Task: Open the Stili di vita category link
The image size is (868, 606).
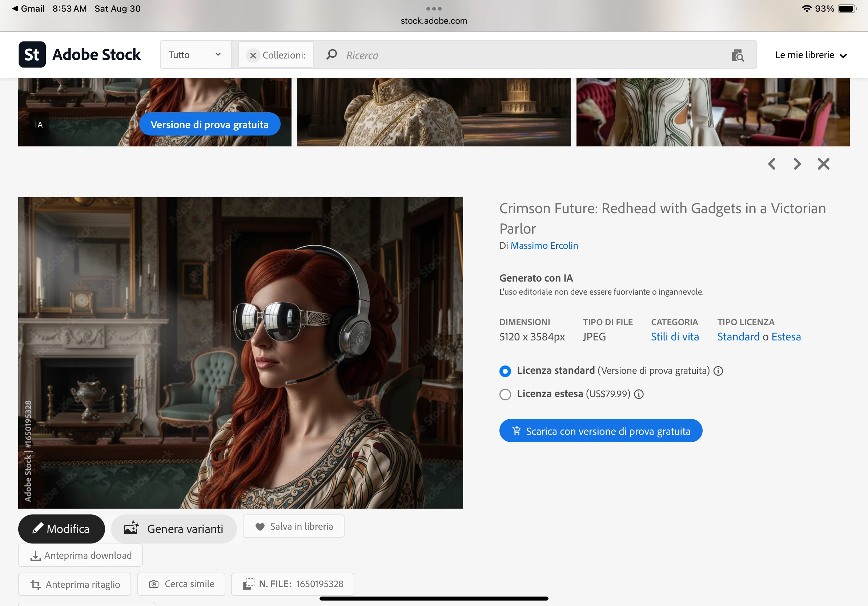Action: [674, 337]
